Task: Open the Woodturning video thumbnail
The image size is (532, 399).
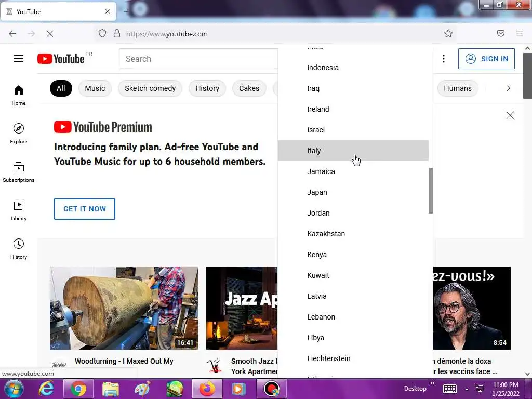Action: (124, 308)
